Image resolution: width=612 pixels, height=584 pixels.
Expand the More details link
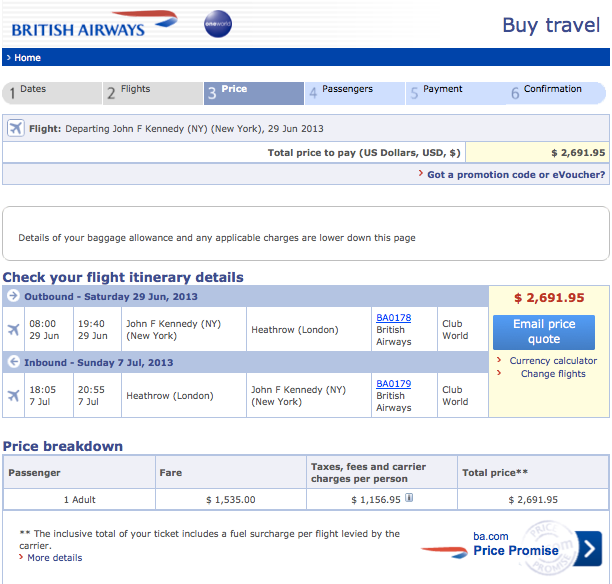tap(55, 558)
